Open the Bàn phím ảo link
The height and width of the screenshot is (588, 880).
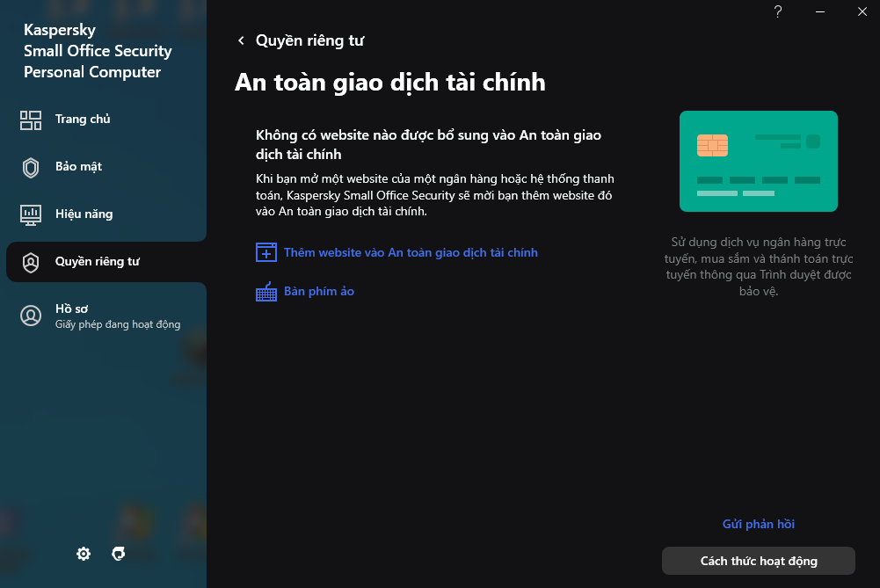319,291
